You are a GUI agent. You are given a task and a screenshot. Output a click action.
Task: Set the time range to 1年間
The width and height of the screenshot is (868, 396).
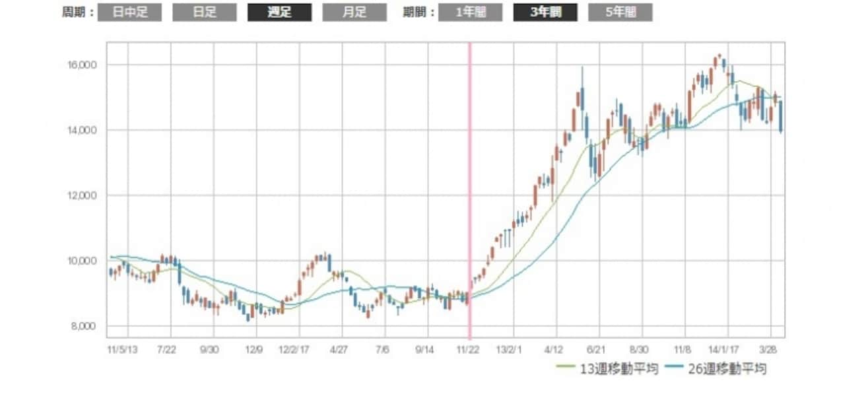(470, 12)
